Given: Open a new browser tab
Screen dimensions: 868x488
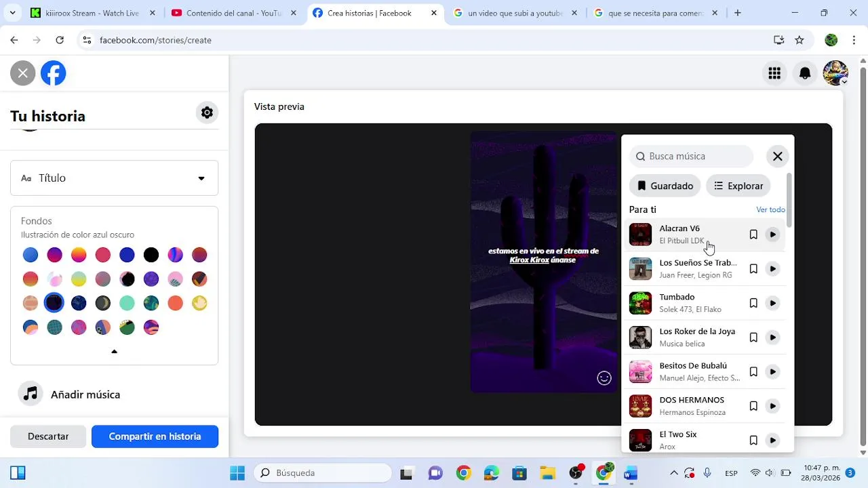Looking at the screenshot, I should [737, 13].
